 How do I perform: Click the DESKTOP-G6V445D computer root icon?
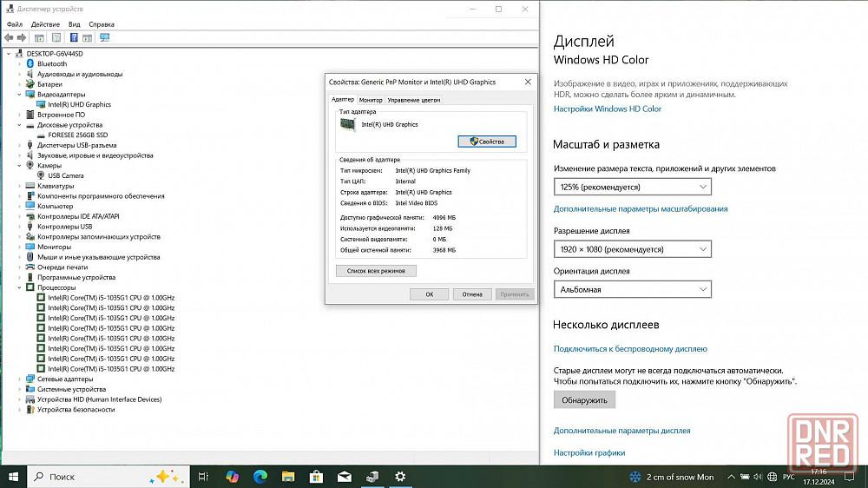pyautogui.click(x=19, y=54)
